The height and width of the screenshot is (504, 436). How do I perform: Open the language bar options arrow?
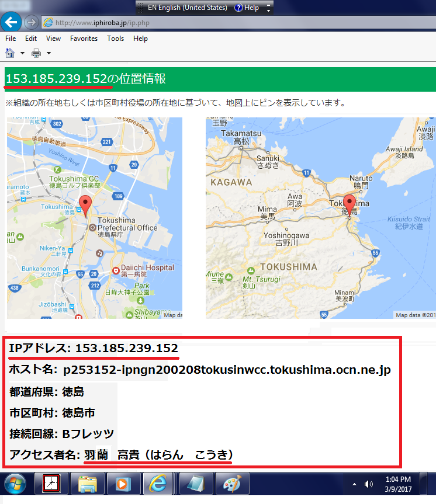click(x=268, y=11)
